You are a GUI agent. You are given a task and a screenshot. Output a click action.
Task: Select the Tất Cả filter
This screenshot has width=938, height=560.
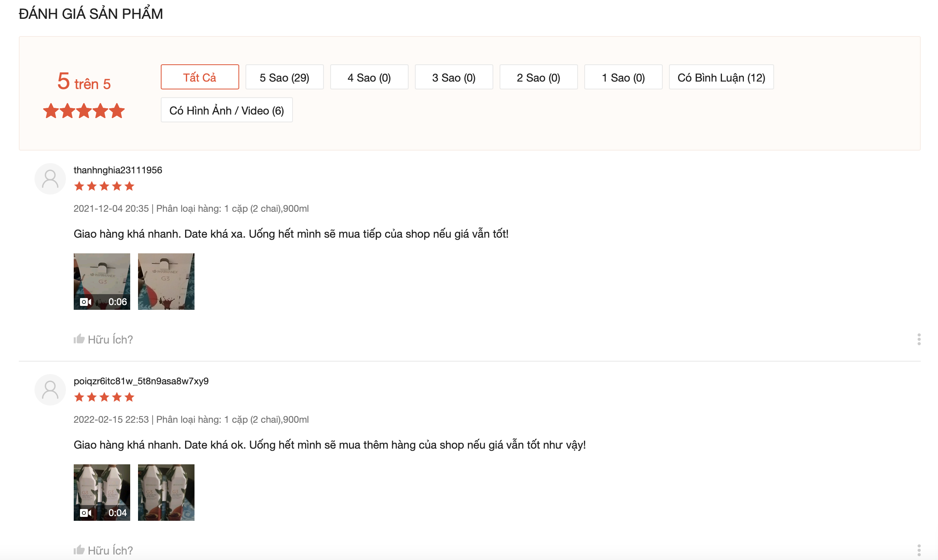pos(200,77)
